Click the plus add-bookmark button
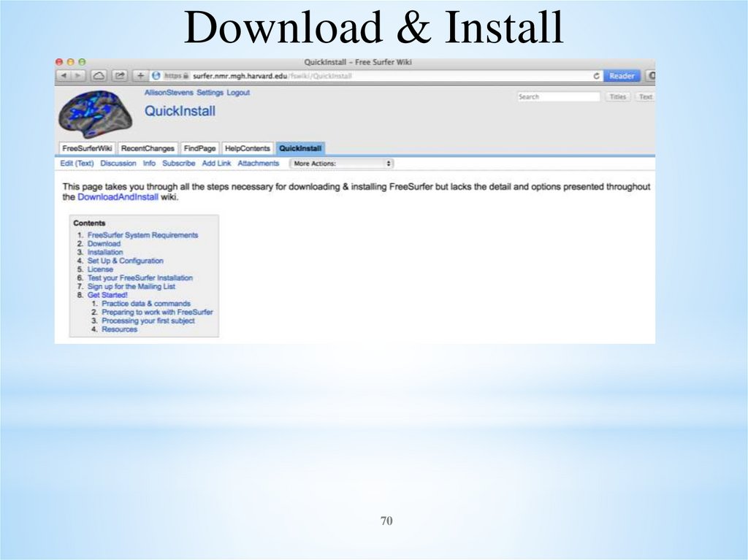748x560 pixels. [140, 76]
